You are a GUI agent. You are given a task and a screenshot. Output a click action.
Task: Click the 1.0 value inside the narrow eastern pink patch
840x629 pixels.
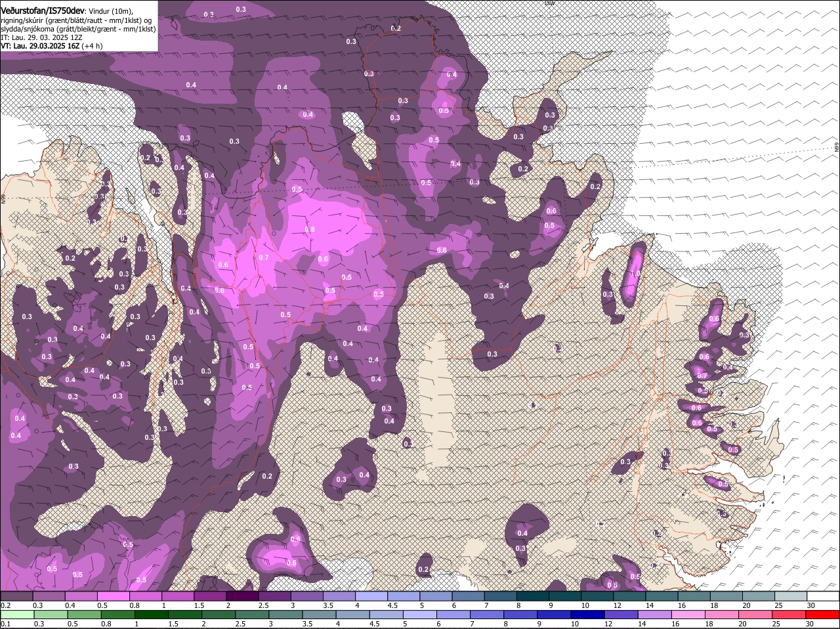tap(635, 274)
